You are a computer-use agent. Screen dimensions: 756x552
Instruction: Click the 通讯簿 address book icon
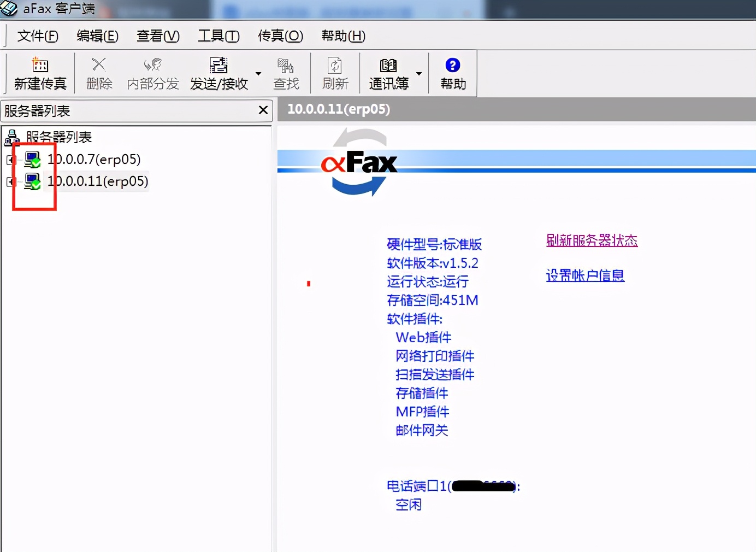coord(388,65)
